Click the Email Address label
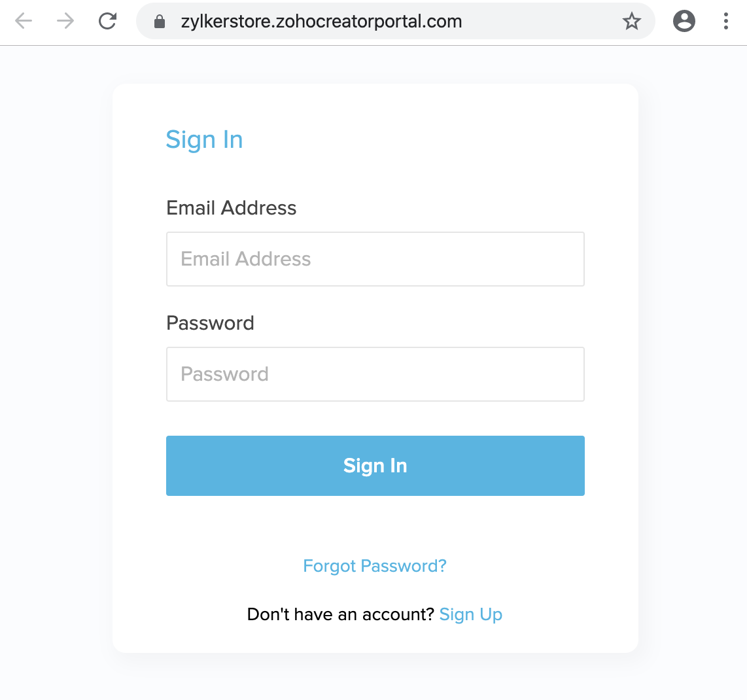Image resolution: width=747 pixels, height=700 pixels. coord(232,208)
